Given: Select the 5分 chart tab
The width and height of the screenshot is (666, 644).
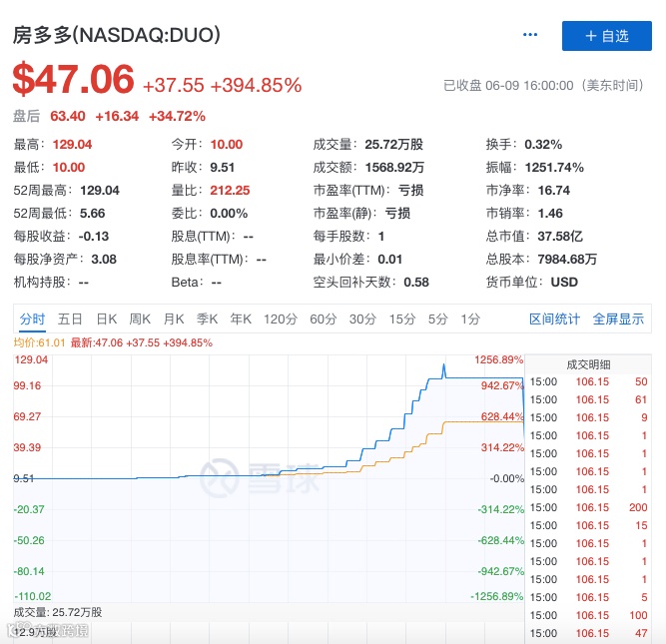Looking at the screenshot, I should (x=437, y=320).
